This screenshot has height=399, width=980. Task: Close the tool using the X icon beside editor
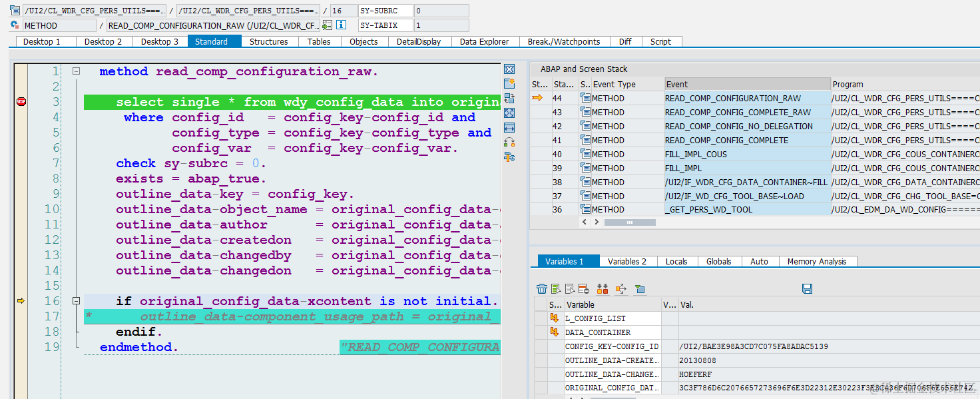coord(509,69)
